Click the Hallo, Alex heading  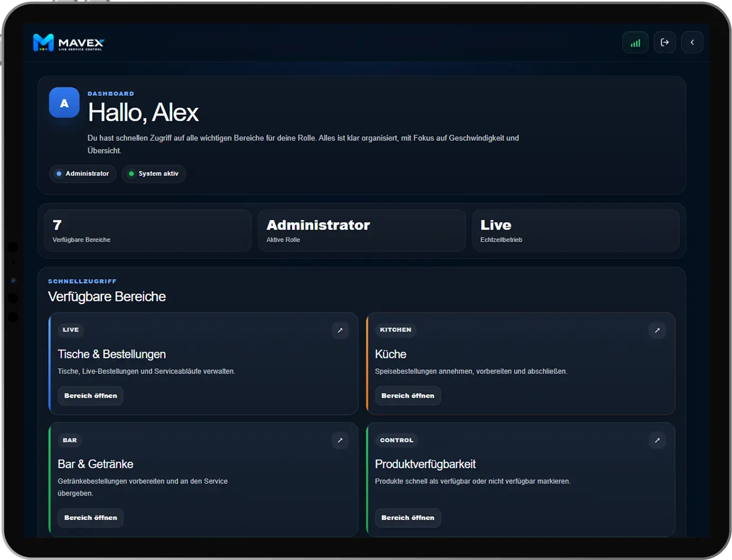[x=143, y=112]
